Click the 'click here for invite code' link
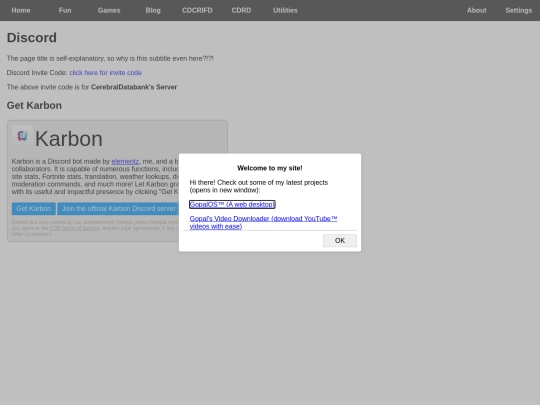Image resolution: width=540 pixels, height=405 pixels. 105,73
